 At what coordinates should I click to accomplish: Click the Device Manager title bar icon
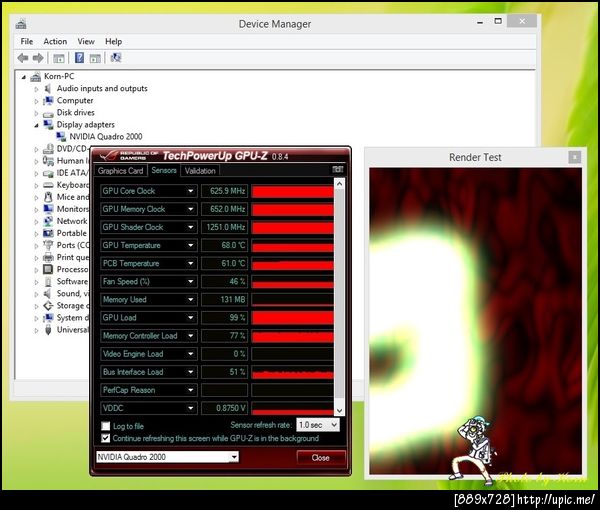21,24
